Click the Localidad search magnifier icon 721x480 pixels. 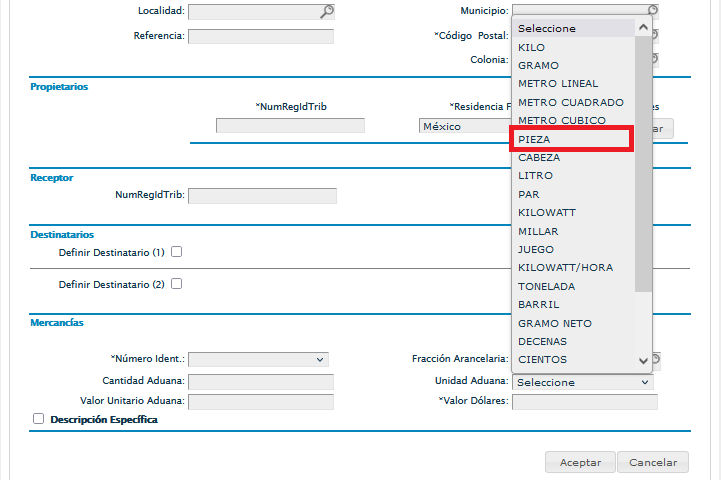pos(327,11)
